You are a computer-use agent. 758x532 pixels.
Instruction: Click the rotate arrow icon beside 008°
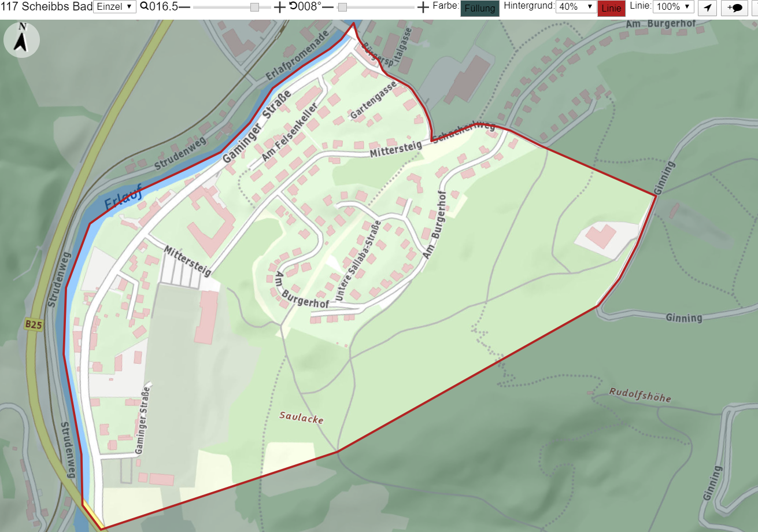293,7
